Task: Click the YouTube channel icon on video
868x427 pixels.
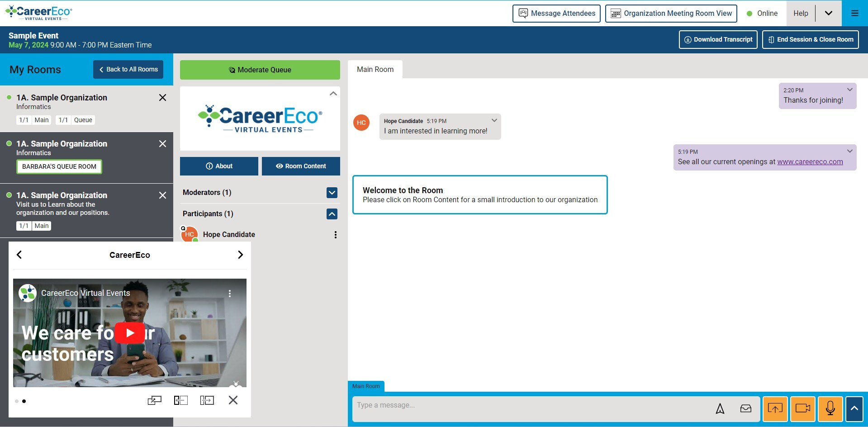Action: (28, 293)
